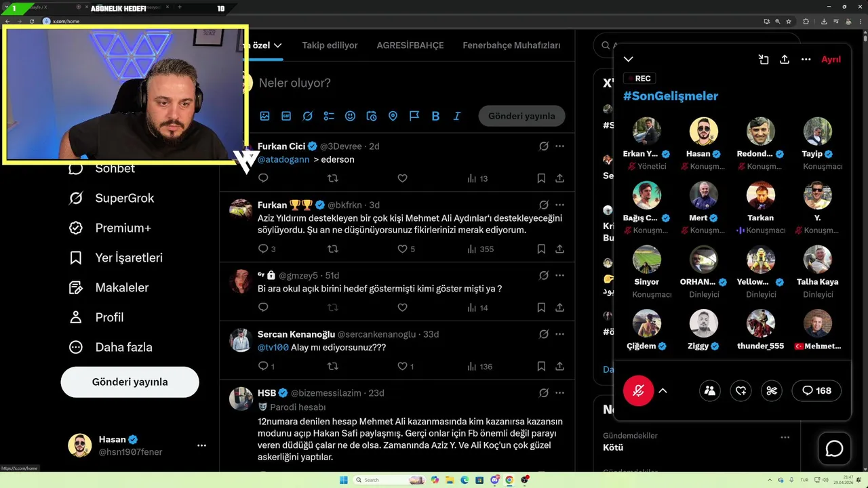View analytics showing 355 views
868x488 pixels.
(480, 249)
